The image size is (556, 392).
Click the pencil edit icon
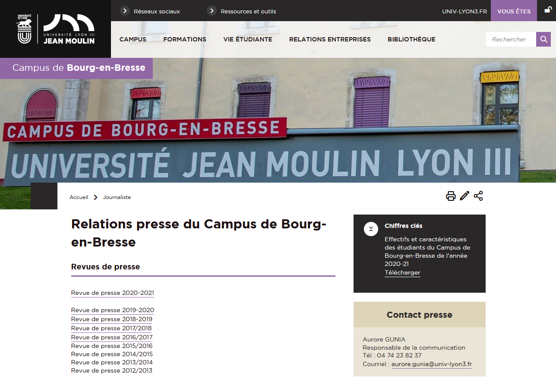point(464,196)
